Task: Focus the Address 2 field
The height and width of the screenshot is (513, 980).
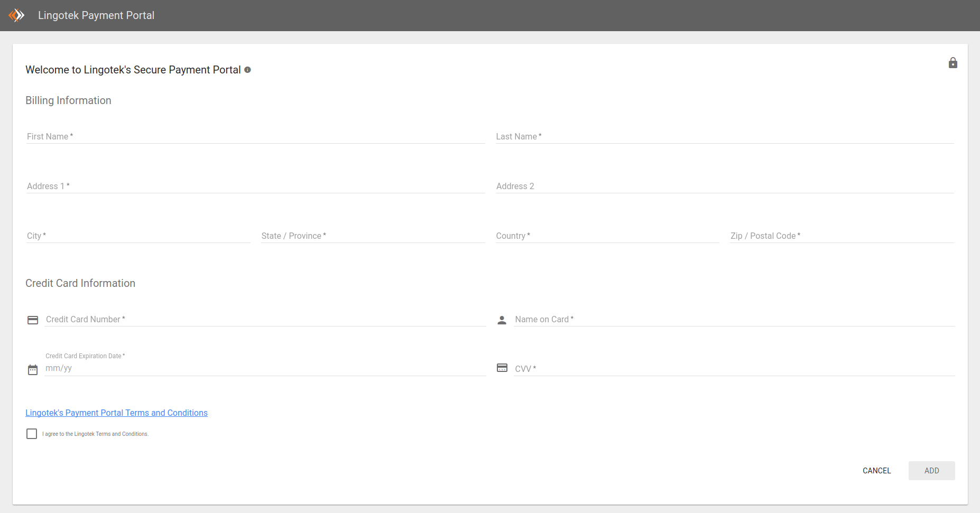Action: (724, 186)
